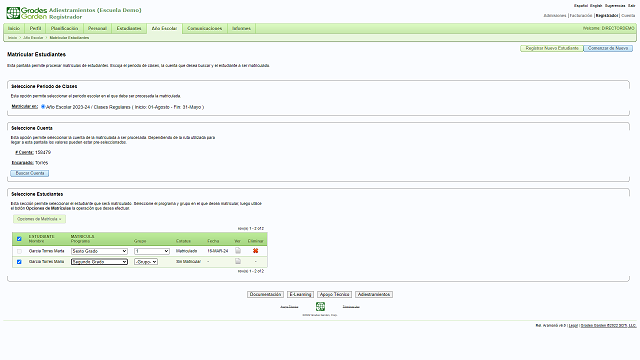Image resolution: width=640 pixels, height=360 pixels.
Task: View document icon for Sexto Grado row
Action: [x=238, y=251]
